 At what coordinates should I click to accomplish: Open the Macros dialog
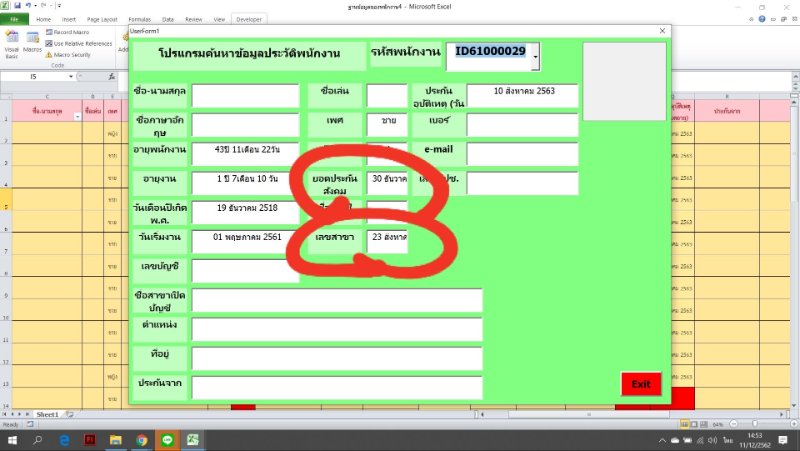[33, 43]
